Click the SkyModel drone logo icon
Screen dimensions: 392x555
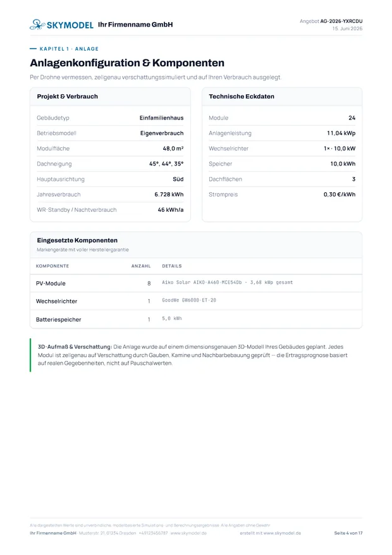[37, 25]
